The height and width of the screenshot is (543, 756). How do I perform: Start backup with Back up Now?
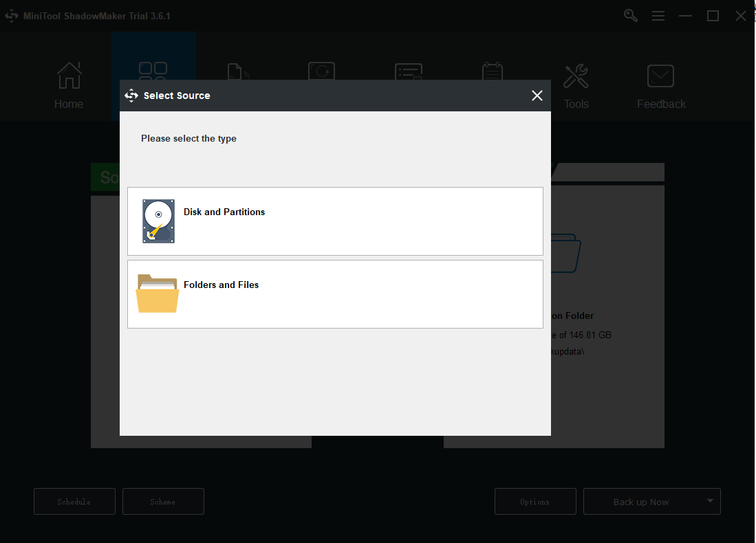click(641, 501)
